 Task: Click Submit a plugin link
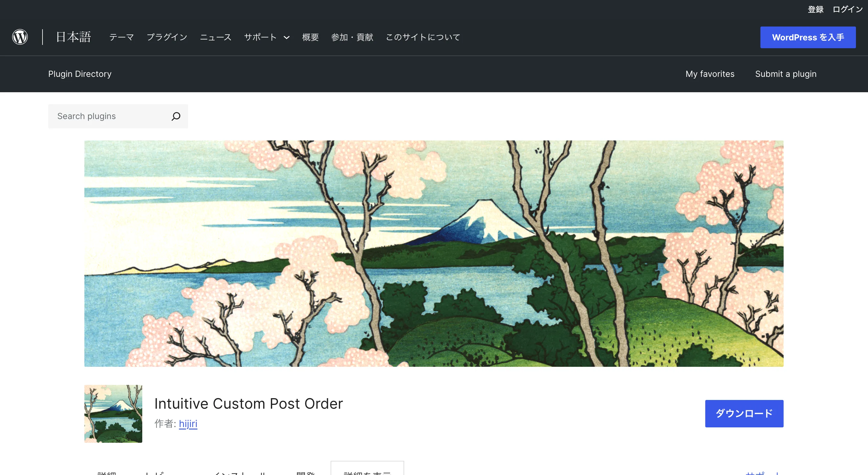click(x=785, y=74)
